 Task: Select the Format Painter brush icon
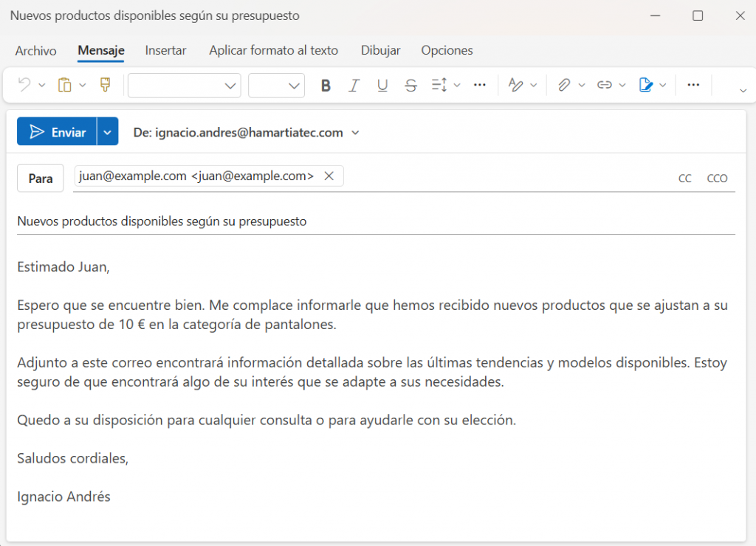[105, 86]
